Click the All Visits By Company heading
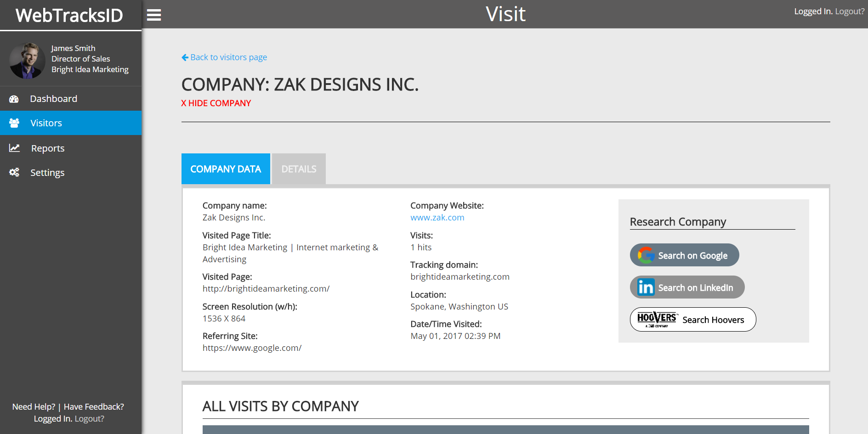 (x=281, y=406)
